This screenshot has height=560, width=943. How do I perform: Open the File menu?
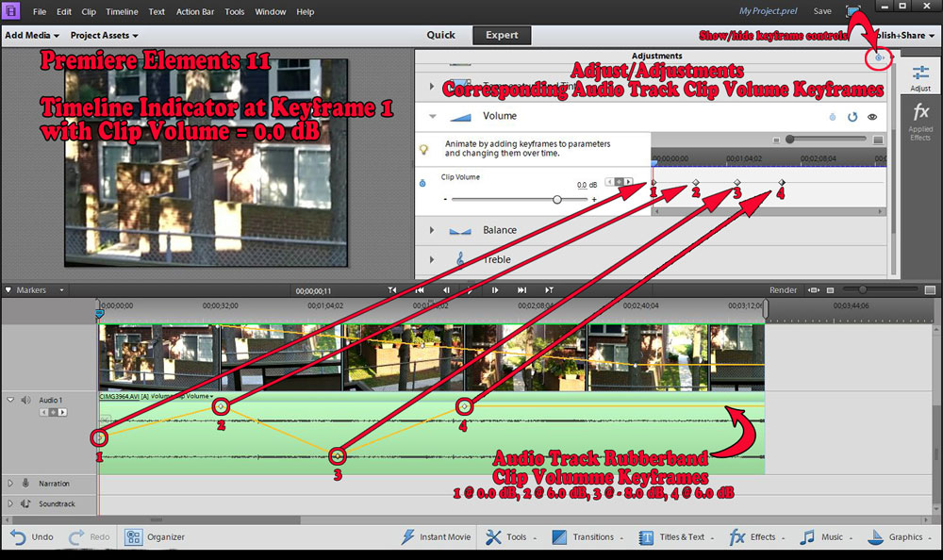(x=39, y=11)
